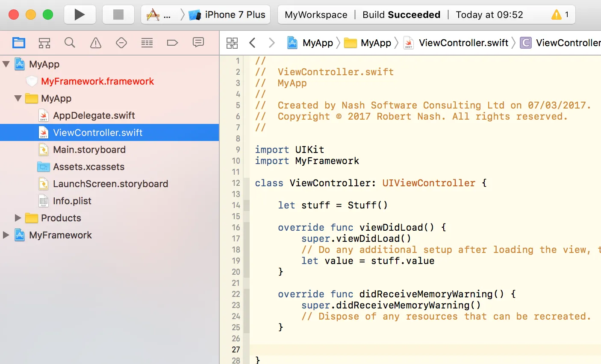Show the Project navigator
Image resolution: width=601 pixels, height=364 pixels.
click(x=19, y=43)
